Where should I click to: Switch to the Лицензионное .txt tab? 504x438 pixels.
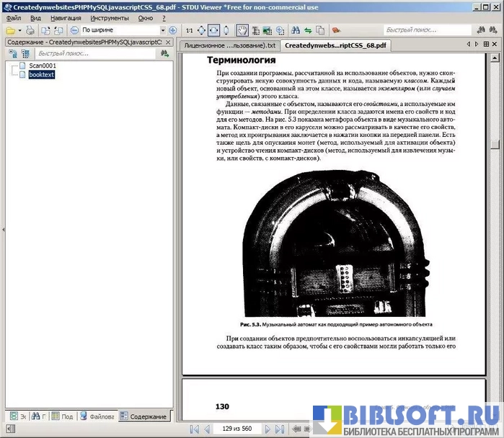[230, 45]
